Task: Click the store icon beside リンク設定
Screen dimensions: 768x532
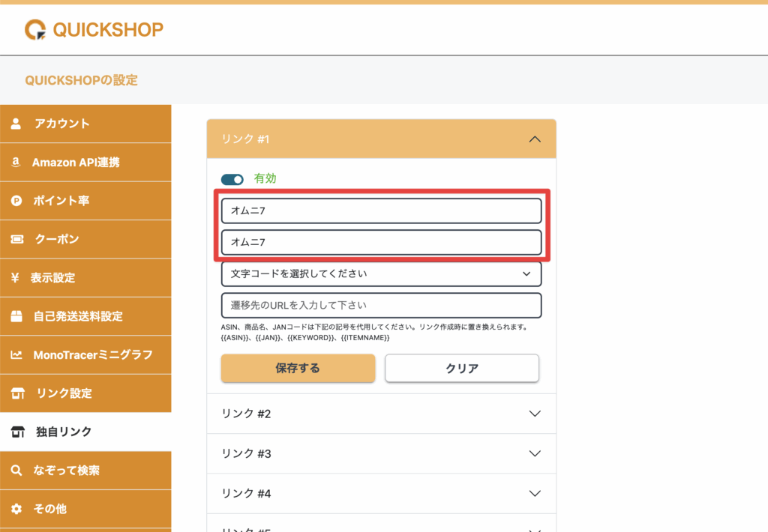Action: tap(18, 393)
